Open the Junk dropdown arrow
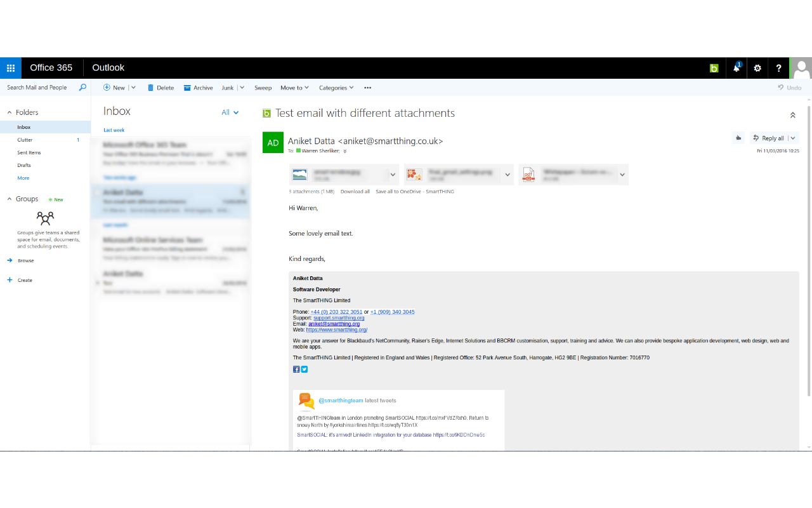Viewport: 812px width, 508px height. (242, 88)
